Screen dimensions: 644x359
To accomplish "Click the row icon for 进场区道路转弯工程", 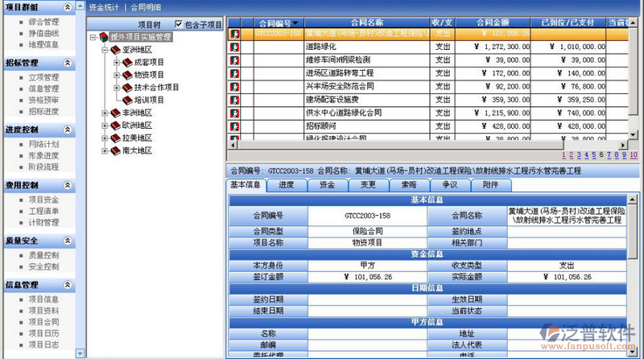I will point(234,73).
